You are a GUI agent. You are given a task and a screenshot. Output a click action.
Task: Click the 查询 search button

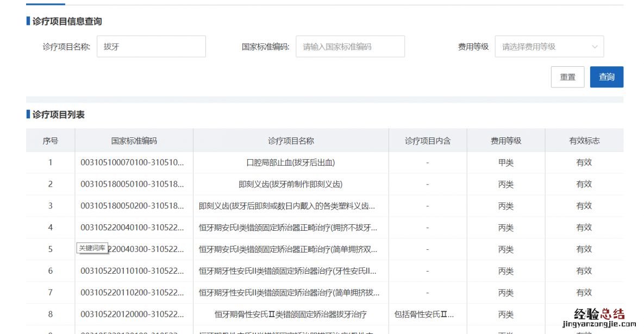[x=607, y=77]
